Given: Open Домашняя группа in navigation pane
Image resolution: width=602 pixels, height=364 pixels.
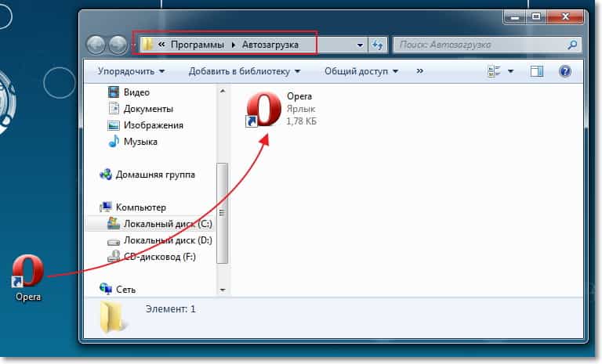Looking at the screenshot, I should (x=155, y=175).
